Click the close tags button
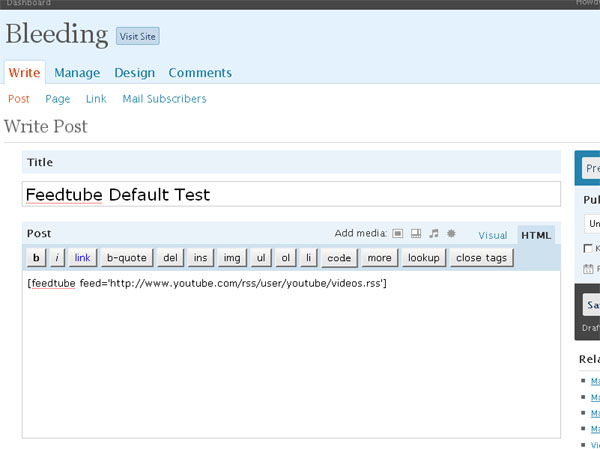 [481, 258]
